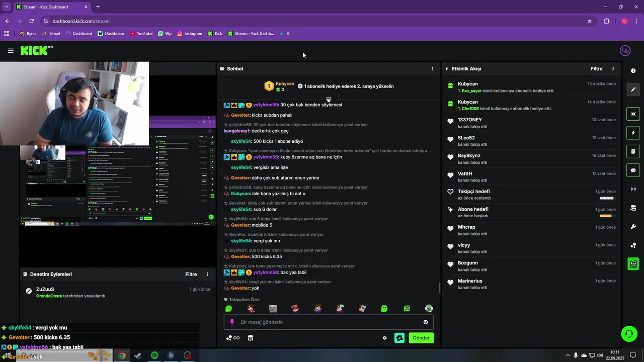644x362 pixels.
Task: Select the angry green face emote
Action: tap(407, 309)
